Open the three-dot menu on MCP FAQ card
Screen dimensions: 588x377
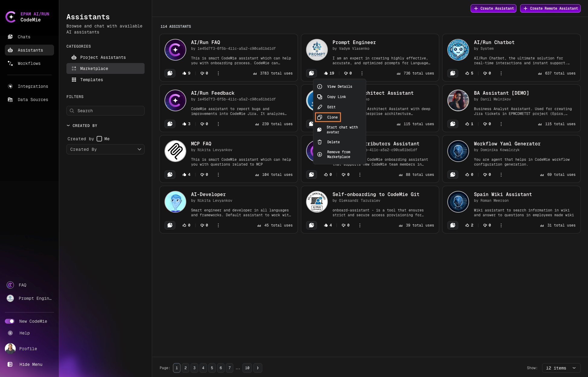[x=218, y=175]
